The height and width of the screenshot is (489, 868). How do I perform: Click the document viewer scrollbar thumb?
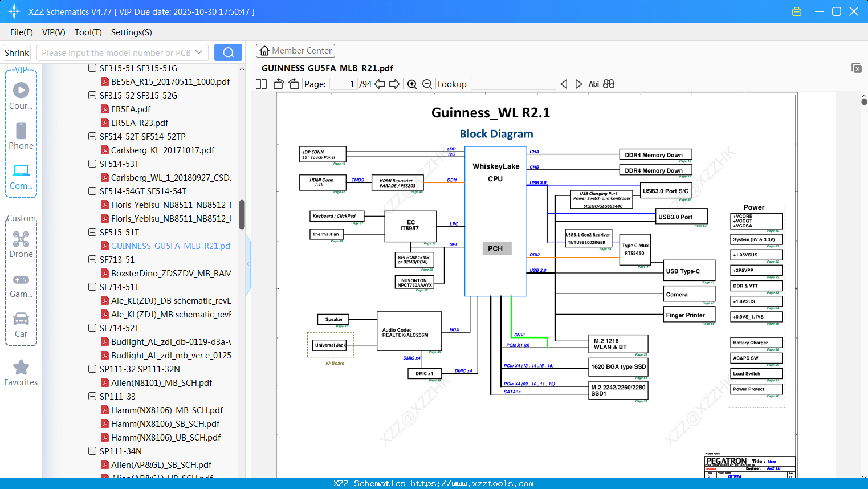click(x=864, y=102)
